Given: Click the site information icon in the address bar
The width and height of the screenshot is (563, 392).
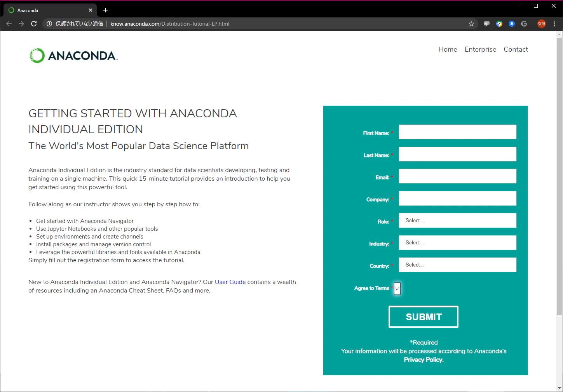Looking at the screenshot, I should coord(49,24).
